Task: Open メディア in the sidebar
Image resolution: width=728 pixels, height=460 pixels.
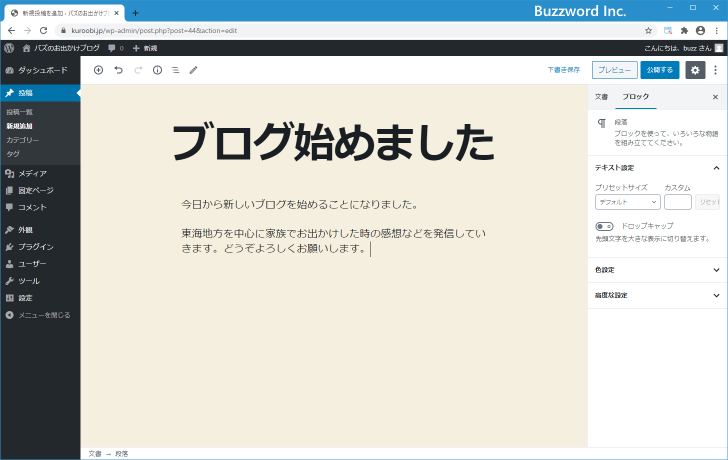Action: (x=40, y=174)
